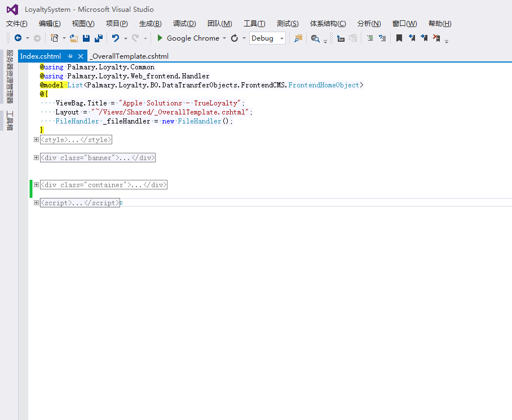Click Comment Out Selected Lines icon
512x420 pixels.
point(370,38)
